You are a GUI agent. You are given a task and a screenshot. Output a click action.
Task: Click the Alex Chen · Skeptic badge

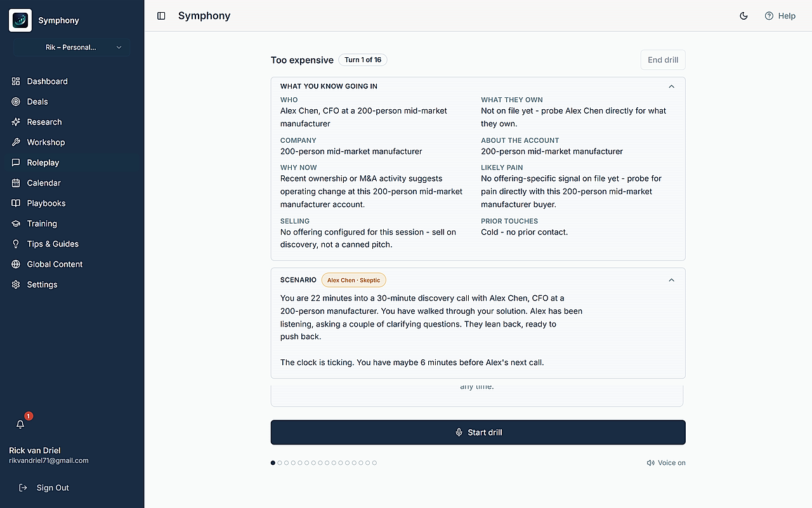tap(354, 280)
